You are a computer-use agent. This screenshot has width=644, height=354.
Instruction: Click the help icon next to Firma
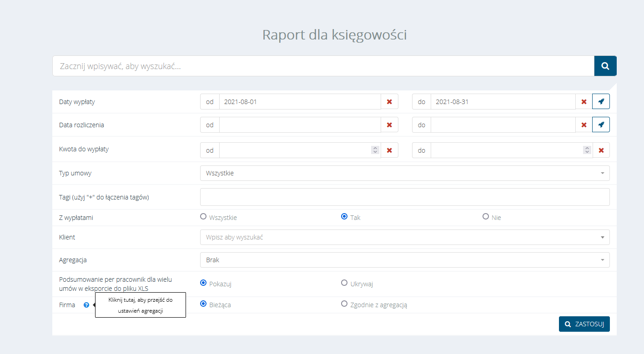click(86, 305)
